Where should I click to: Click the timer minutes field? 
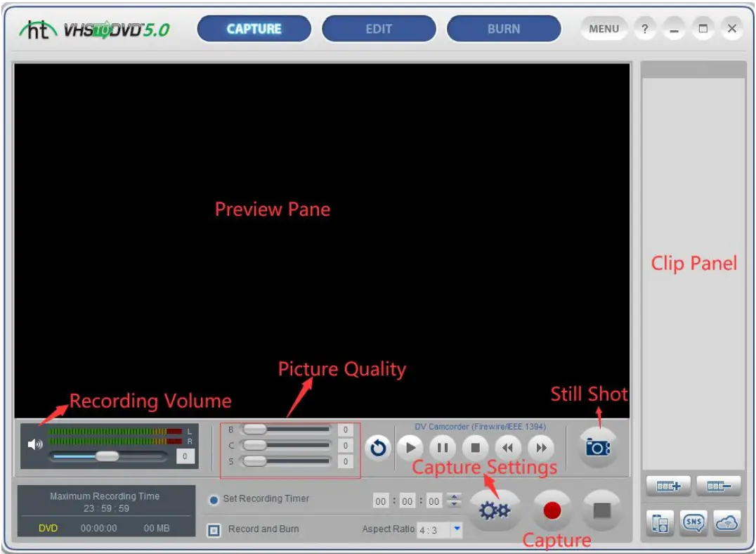(x=408, y=501)
